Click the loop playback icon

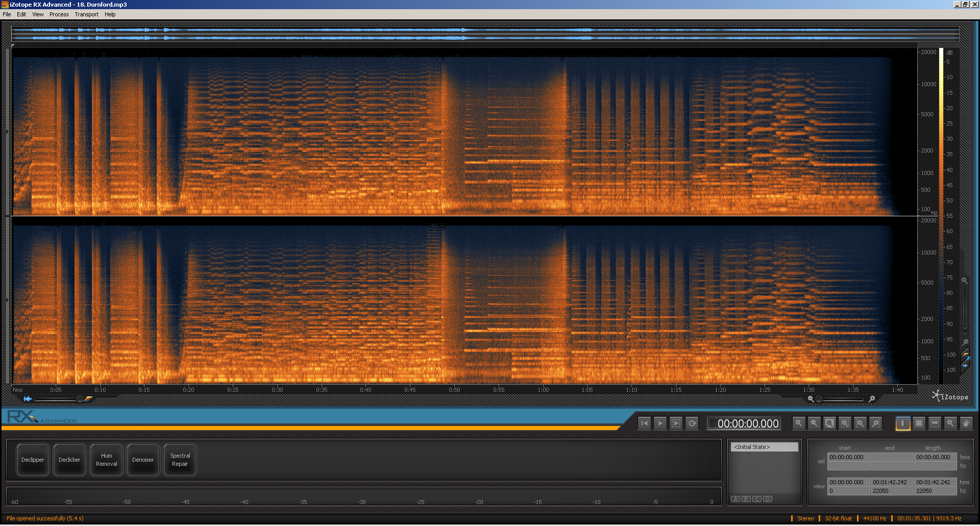[x=692, y=423]
